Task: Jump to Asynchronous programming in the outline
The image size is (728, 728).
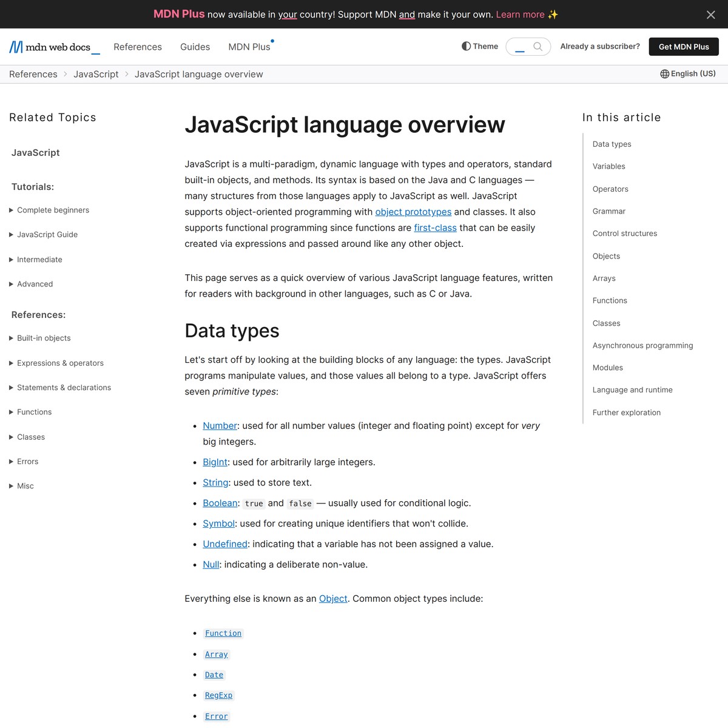Action: coord(642,345)
